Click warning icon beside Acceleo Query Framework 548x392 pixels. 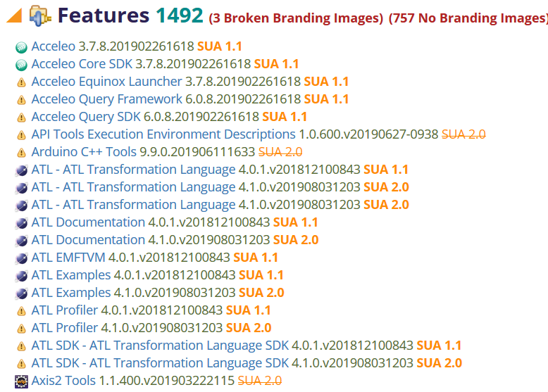coord(21,100)
